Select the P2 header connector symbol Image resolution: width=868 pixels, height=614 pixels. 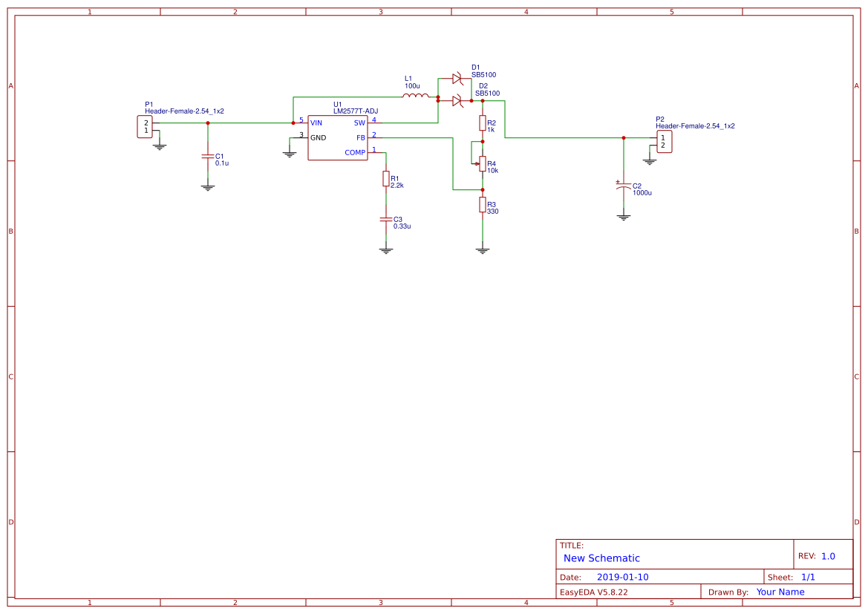click(665, 142)
